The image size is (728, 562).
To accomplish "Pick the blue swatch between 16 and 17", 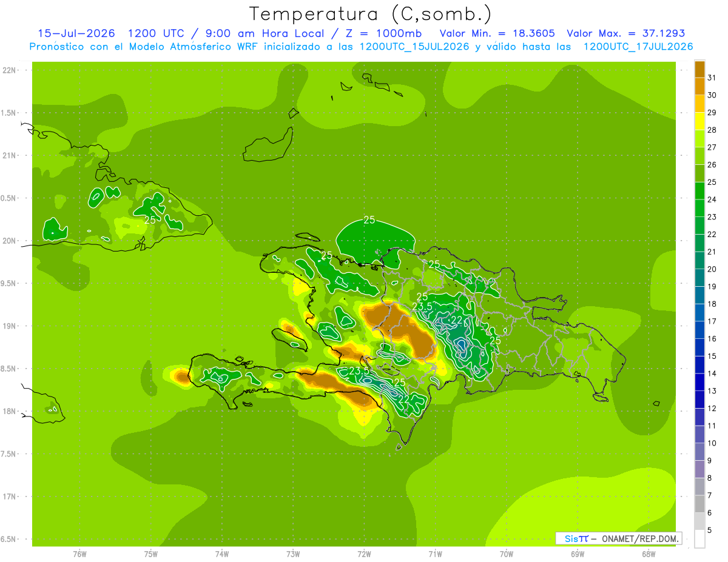I will pyautogui.click(x=699, y=330).
